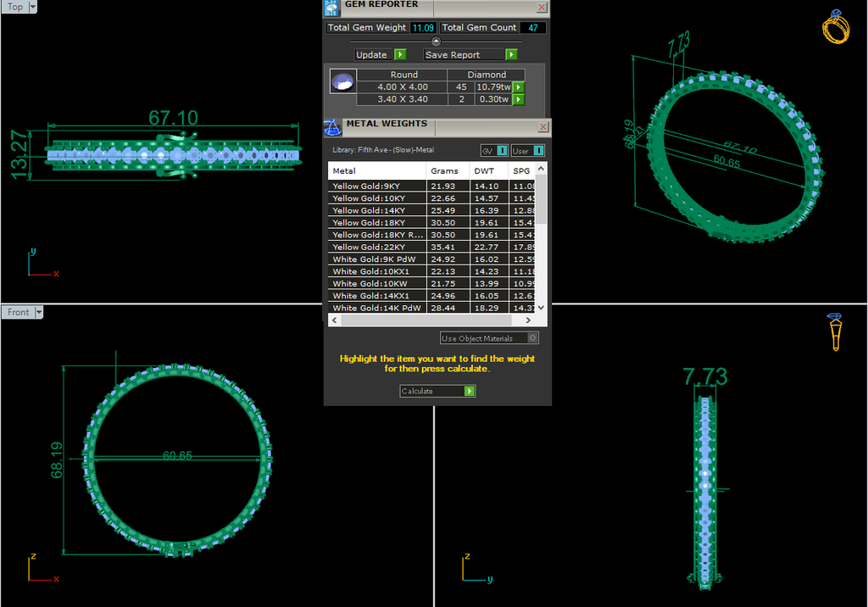Click the 3.40 X 3.40 gem size cell
This screenshot has width=868, height=607.
(403, 99)
